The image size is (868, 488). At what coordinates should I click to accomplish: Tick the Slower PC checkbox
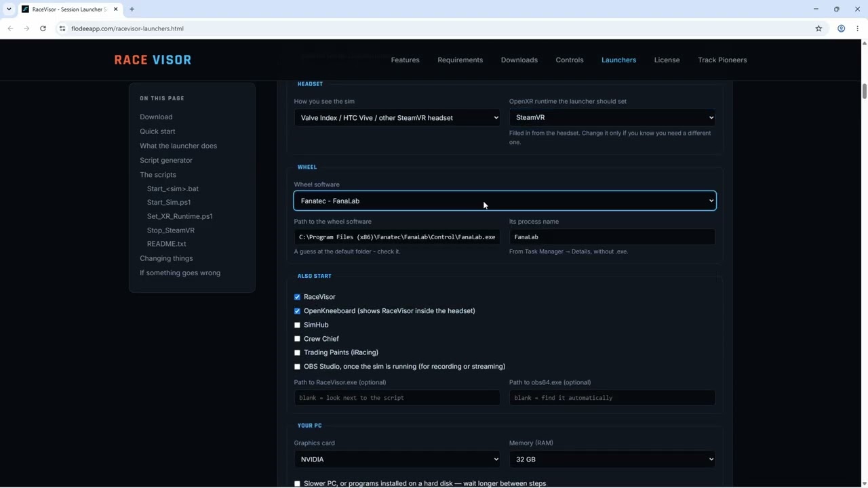pyautogui.click(x=297, y=484)
